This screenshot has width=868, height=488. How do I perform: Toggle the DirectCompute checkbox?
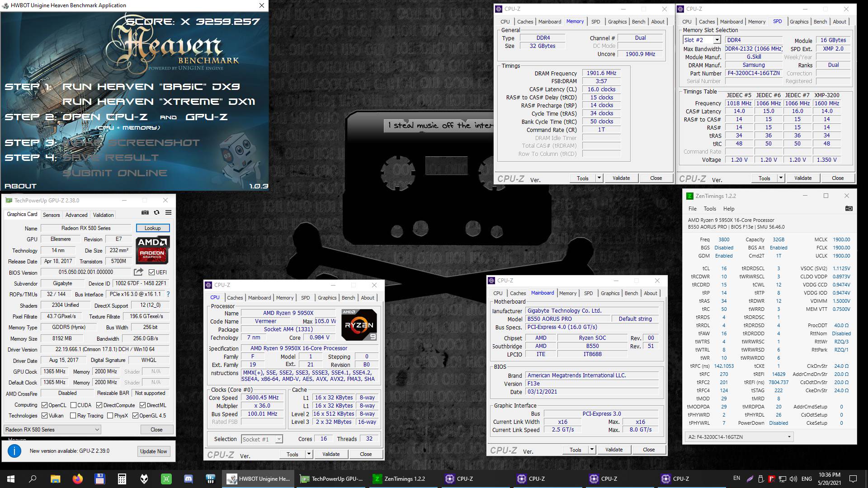click(99, 405)
